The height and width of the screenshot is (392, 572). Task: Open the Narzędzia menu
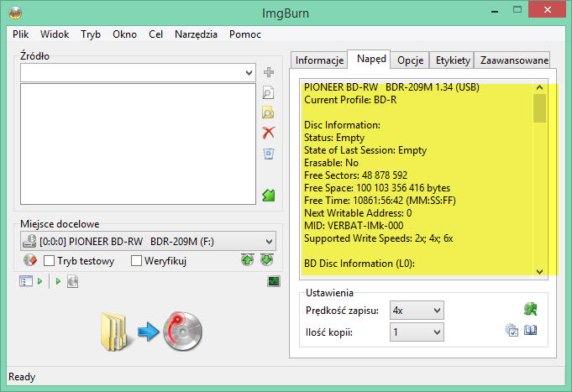coord(196,34)
